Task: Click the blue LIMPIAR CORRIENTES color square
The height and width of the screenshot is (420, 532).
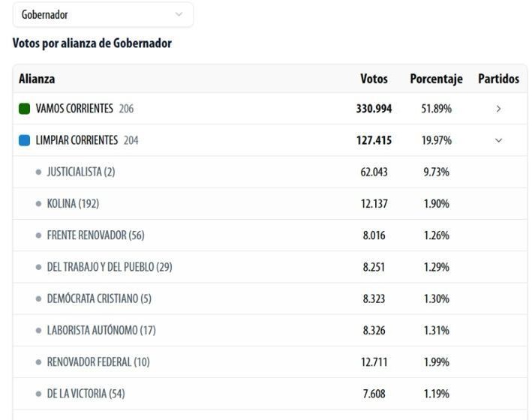Action: 24,140
